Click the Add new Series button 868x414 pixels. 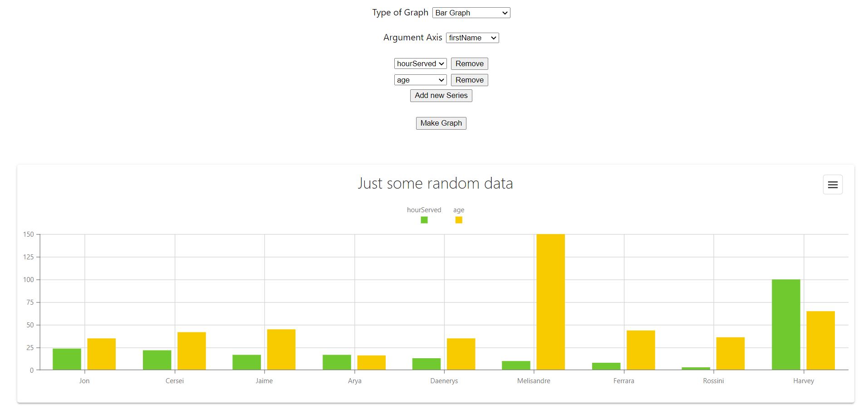[441, 95]
